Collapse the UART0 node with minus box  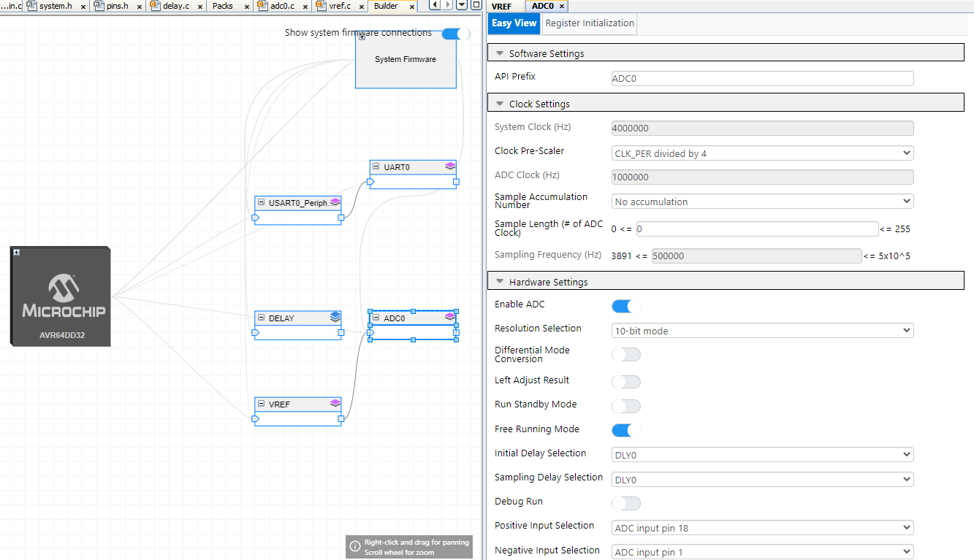376,167
